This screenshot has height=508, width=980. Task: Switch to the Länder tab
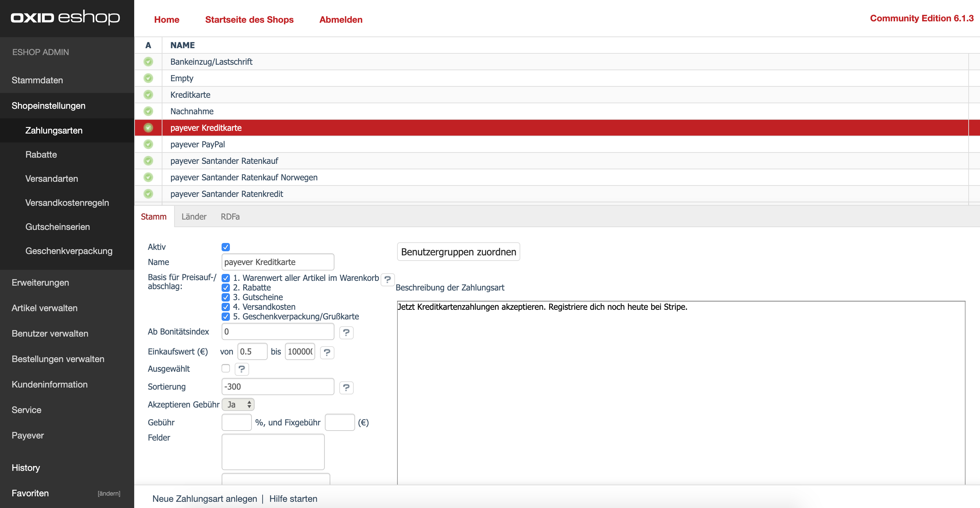194,217
